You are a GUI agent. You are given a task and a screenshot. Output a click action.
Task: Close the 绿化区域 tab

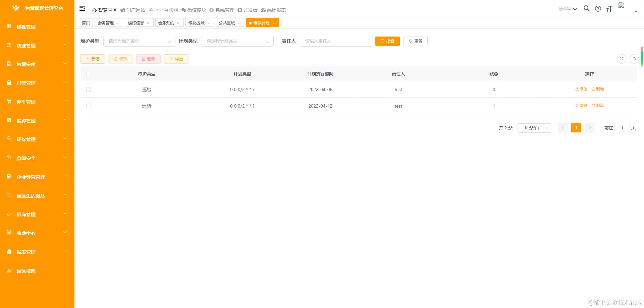208,23
